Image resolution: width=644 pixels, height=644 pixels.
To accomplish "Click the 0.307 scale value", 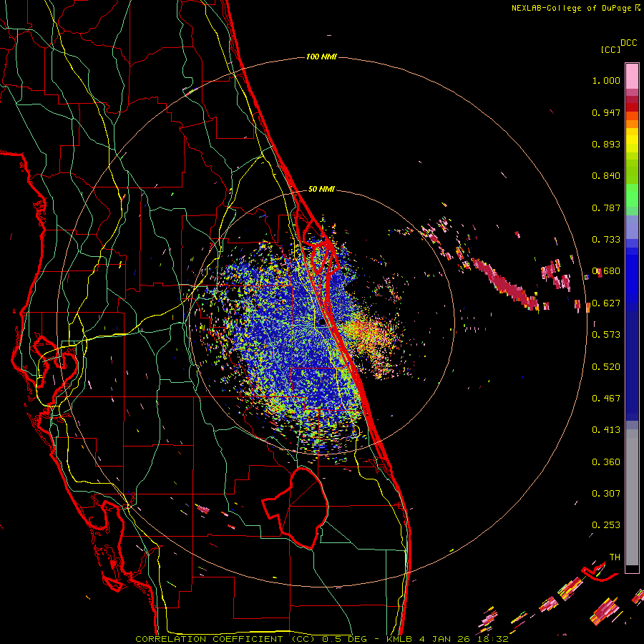I will [606, 494].
